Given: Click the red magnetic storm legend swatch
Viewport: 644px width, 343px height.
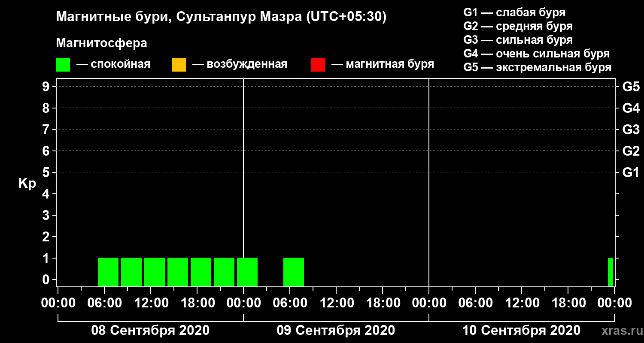Looking at the screenshot, I should (318, 65).
